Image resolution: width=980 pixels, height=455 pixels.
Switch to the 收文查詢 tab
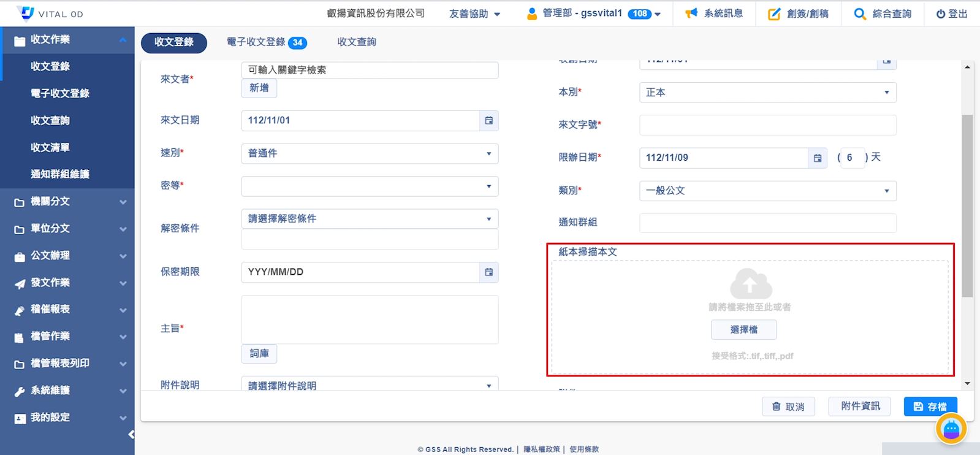(x=357, y=42)
